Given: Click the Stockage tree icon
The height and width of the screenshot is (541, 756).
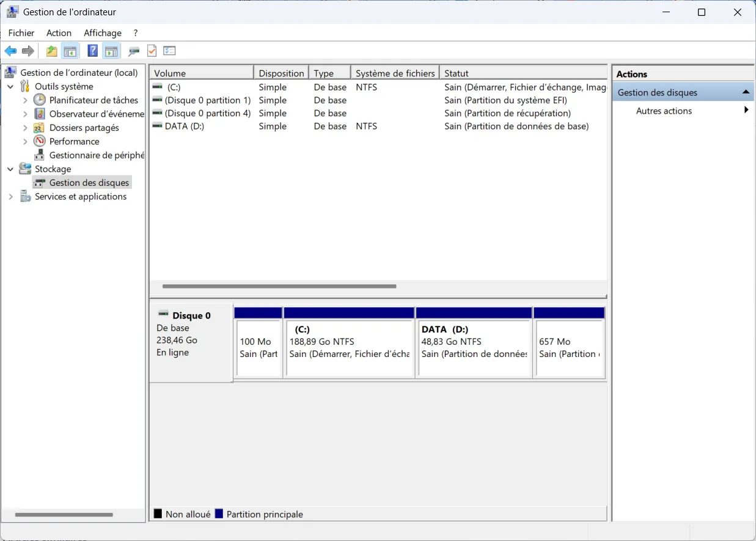Looking at the screenshot, I should 25,169.
